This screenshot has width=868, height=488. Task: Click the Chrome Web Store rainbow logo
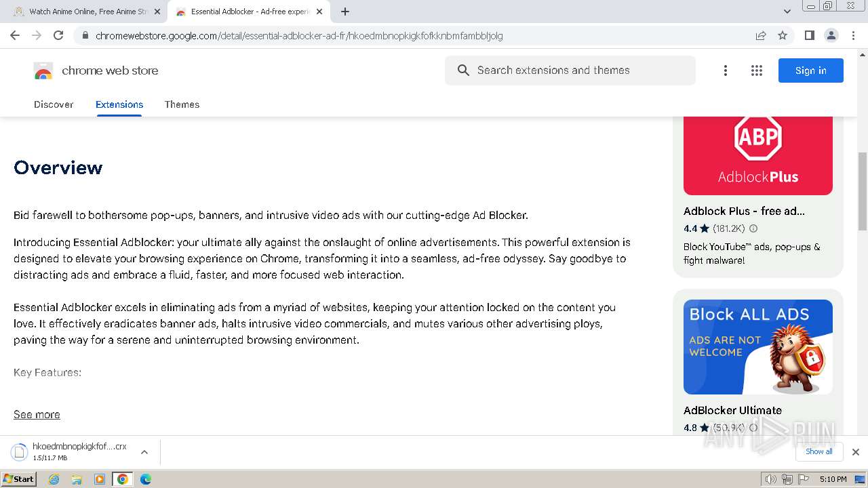[43, 70]
